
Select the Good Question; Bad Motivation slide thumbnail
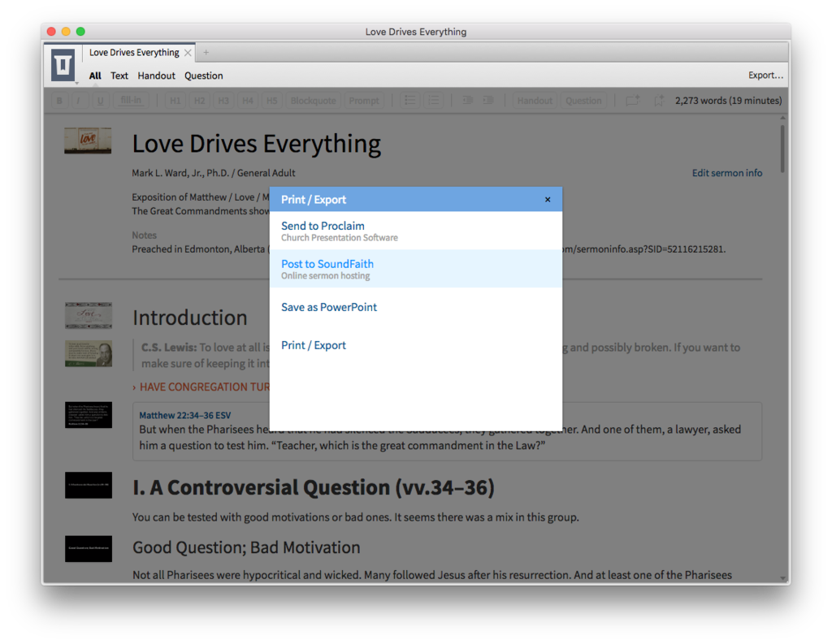point(88,548)
